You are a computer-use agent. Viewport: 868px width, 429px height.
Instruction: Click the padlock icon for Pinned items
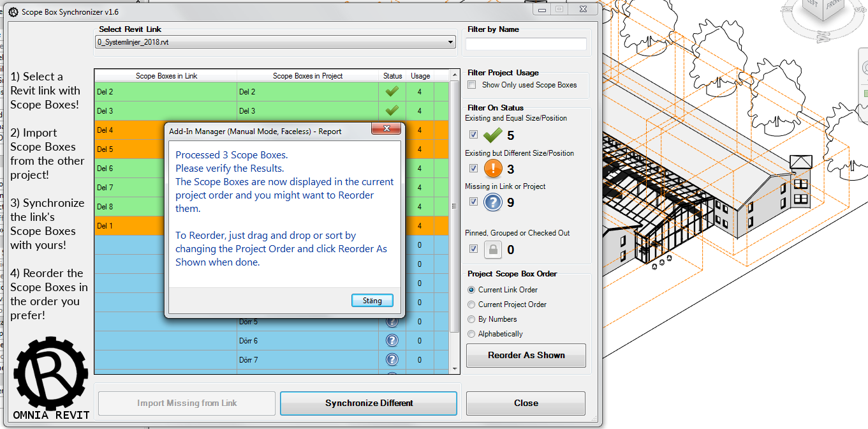click(492, 249)
